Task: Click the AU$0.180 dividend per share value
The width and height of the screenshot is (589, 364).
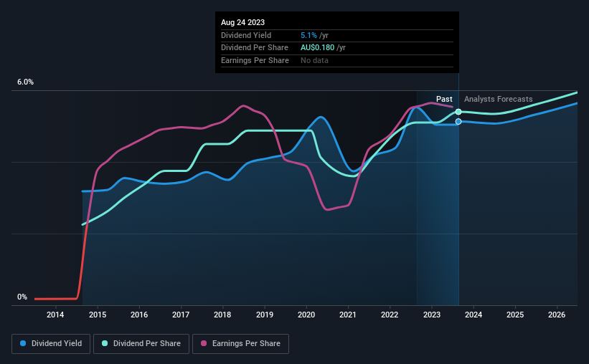Action: (x=317, y=48)
